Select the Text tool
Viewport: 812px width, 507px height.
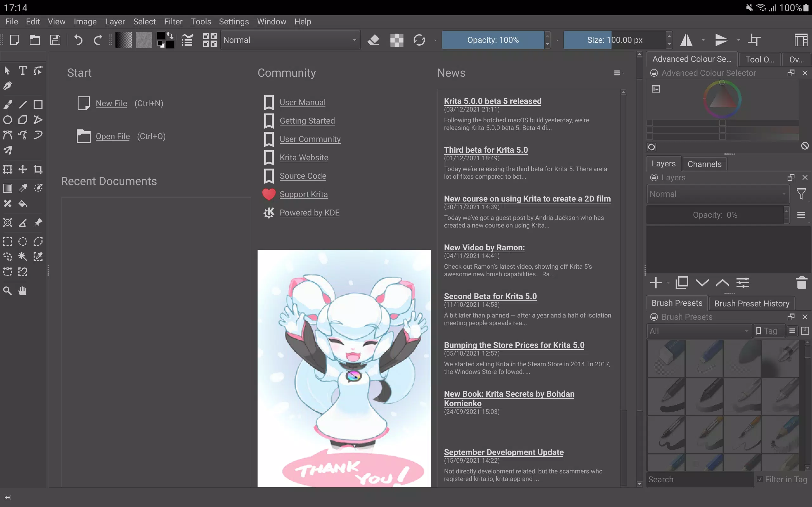[x=23, y=70]
